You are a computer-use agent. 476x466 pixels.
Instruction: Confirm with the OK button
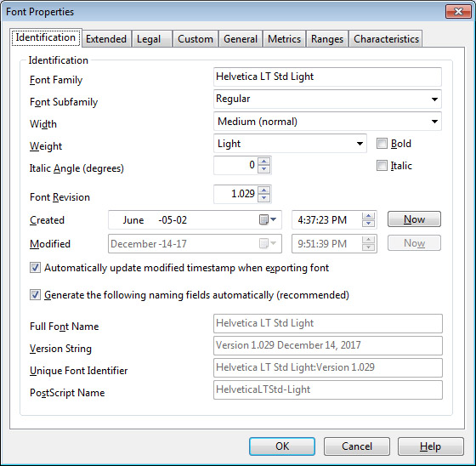coord(282,446)
